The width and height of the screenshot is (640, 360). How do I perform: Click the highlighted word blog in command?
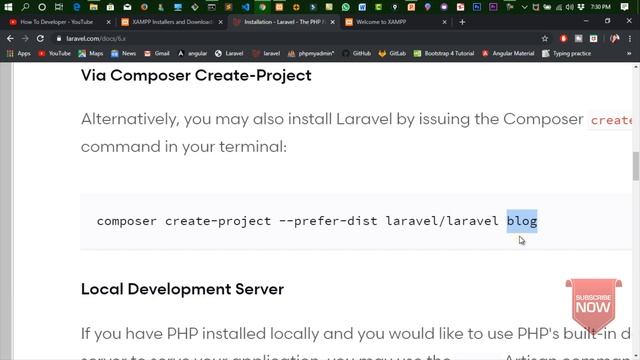pos(522,221)
